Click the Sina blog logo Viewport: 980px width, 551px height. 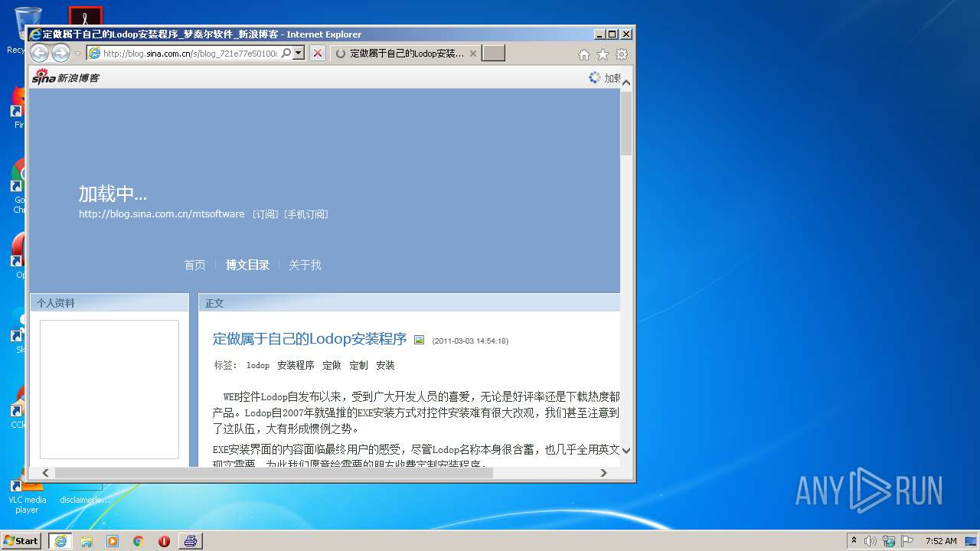66,77
